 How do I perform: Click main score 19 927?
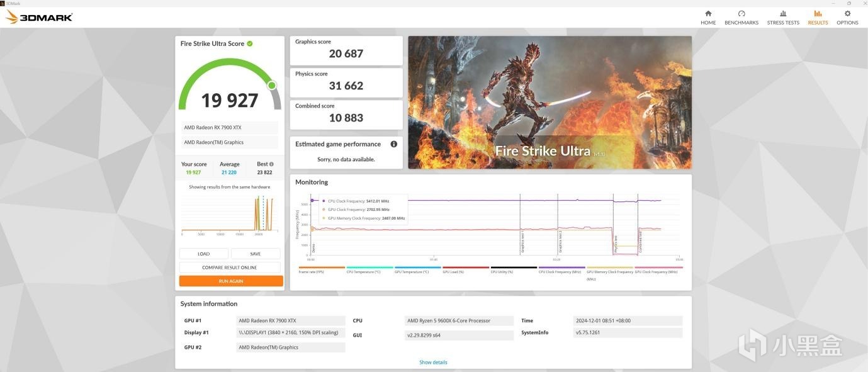(x=230, y=101)
